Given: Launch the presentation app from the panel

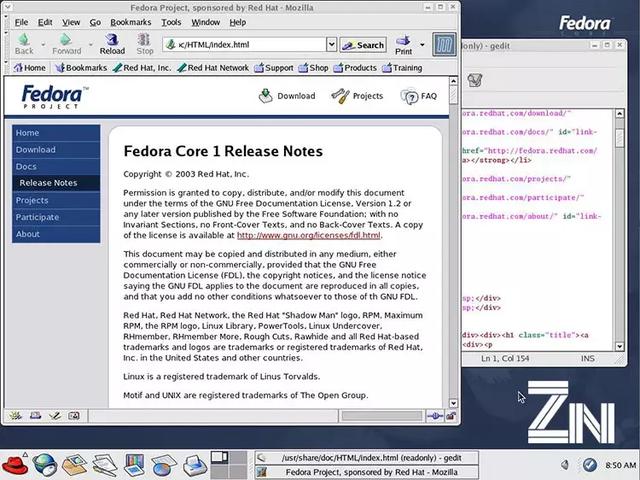Looking at the screenshot, I should pyautogui.click(x=134, y=464).
